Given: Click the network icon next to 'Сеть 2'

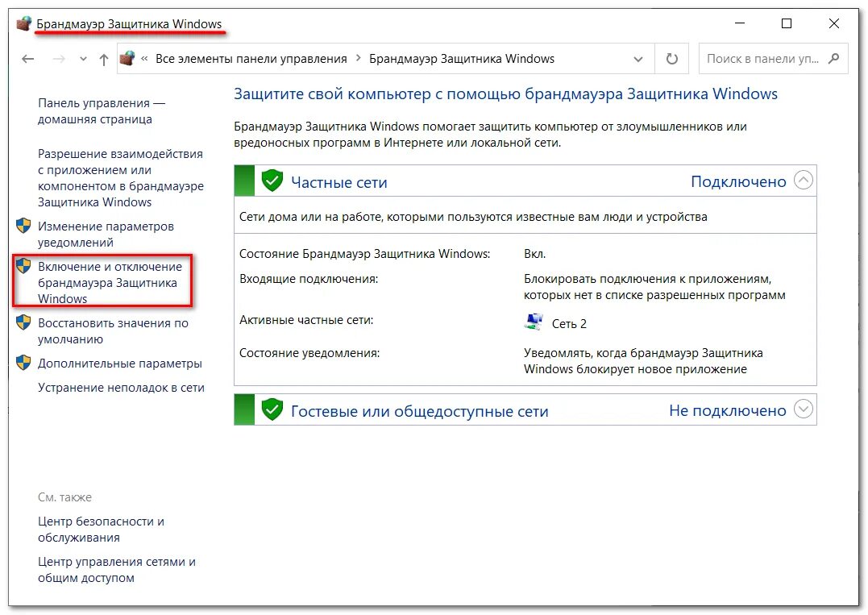Looking at the screenshot, I should click(534, 322).
